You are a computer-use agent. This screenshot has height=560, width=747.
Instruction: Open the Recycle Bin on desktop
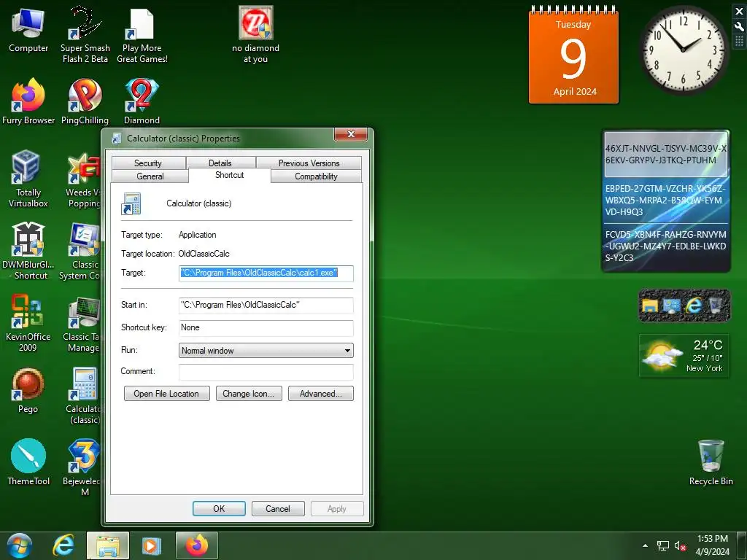(711, 462)
